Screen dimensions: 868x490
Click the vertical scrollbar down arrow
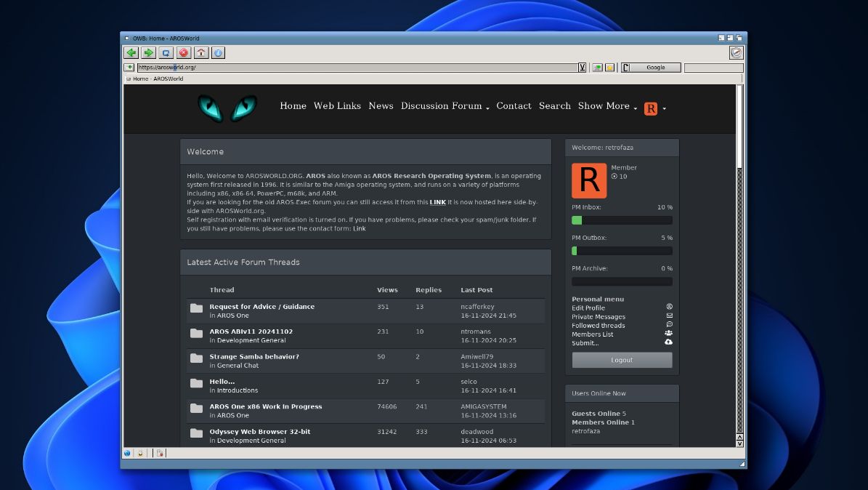coord(739,443)
